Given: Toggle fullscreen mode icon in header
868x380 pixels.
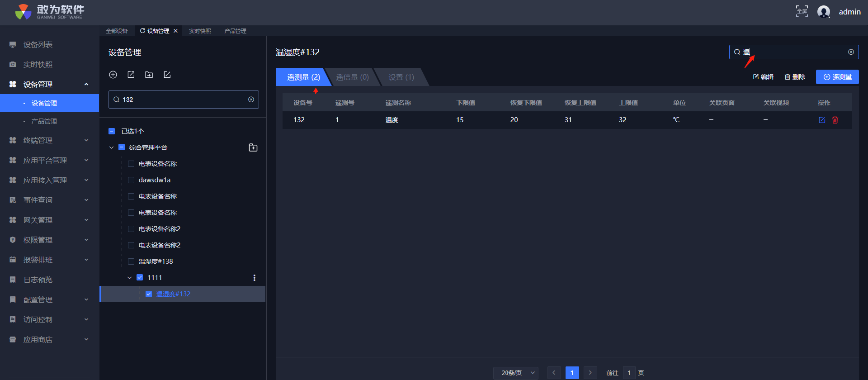Looking at the screenshot, I should (802, 11).
